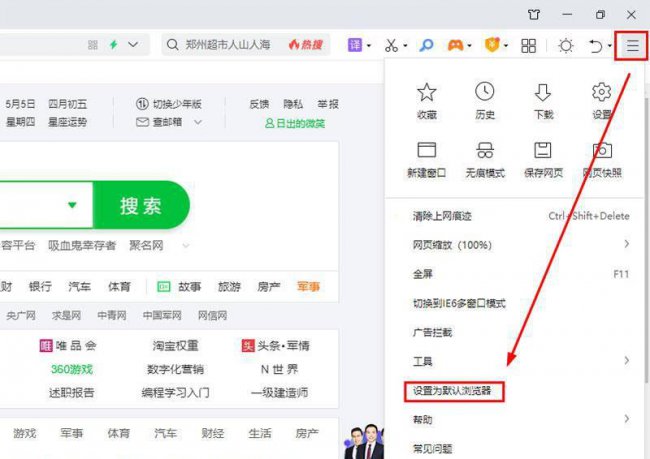Open shield icon dropdown arrow
Image resolution: width=650 pixels, height=459 pixels.
point(506,46)
